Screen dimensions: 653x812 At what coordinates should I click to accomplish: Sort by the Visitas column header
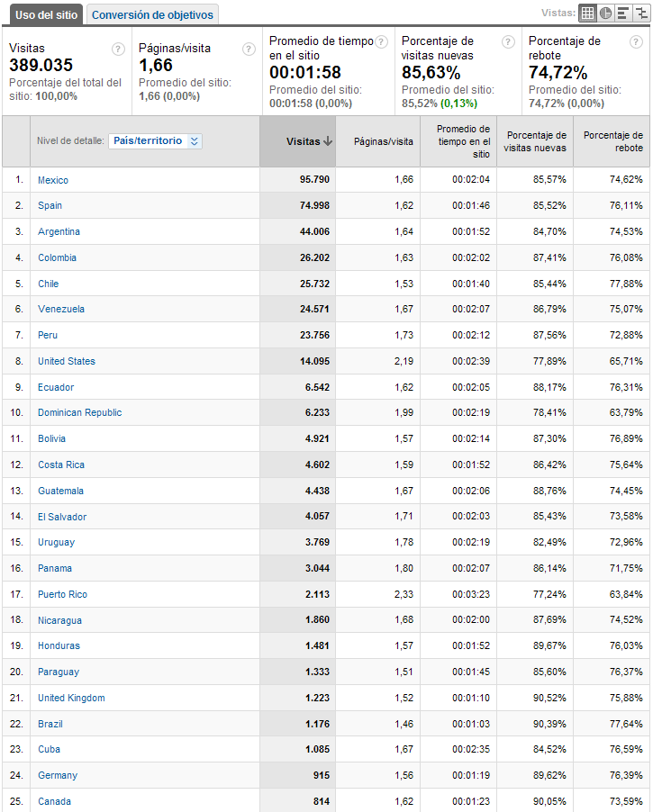tap(309, 141)
